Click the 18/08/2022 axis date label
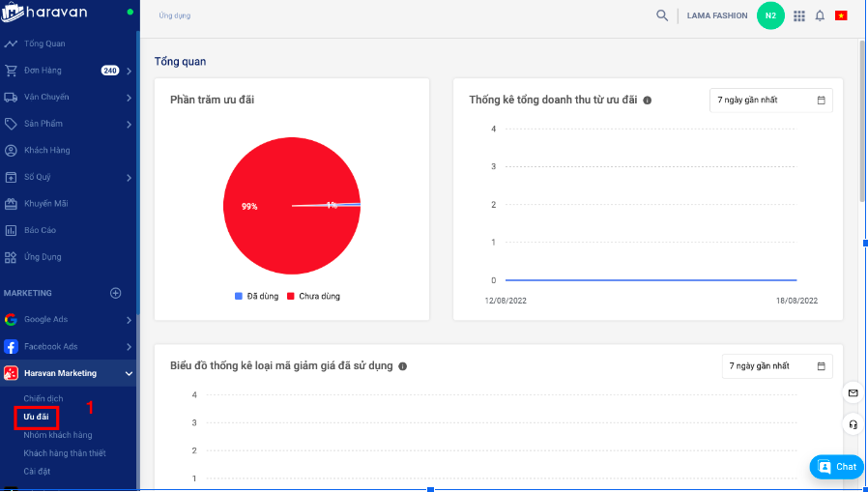Screen dimensions: 868x492 (x=796, y=301)
